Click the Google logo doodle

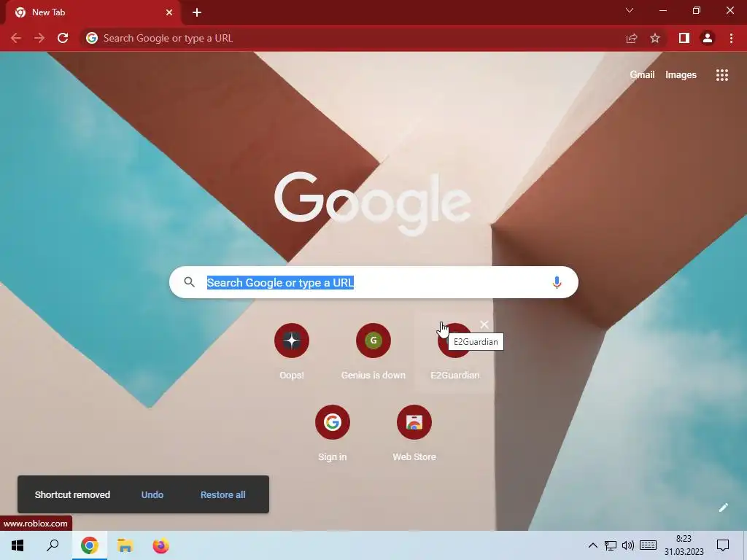pos(373,204)
